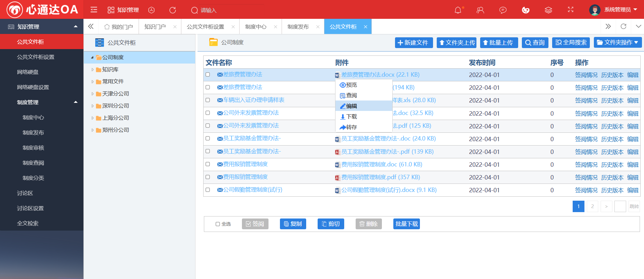Viewport: 644px width, 279px height.
Task: Click the 批量上传 button
Action: [499, 42]
